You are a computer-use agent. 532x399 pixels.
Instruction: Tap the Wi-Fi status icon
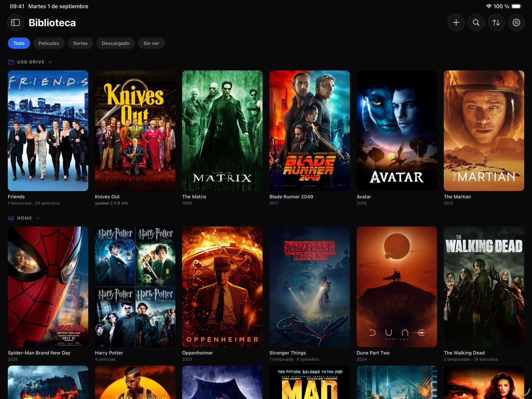489,6
